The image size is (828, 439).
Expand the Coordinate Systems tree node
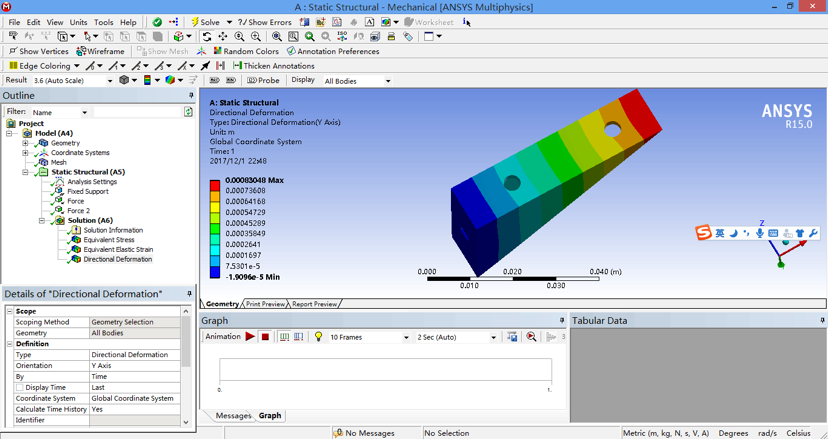[25, 153]
